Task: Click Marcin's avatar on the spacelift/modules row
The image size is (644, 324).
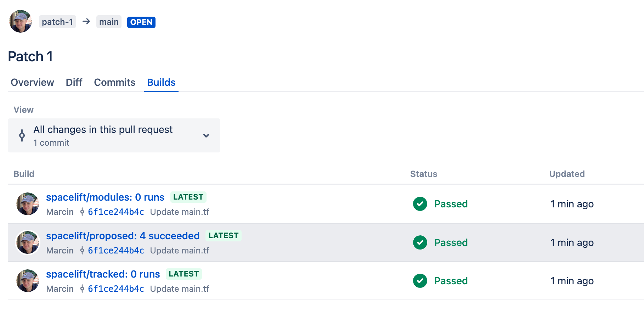Action: click(x=28, y=204)
